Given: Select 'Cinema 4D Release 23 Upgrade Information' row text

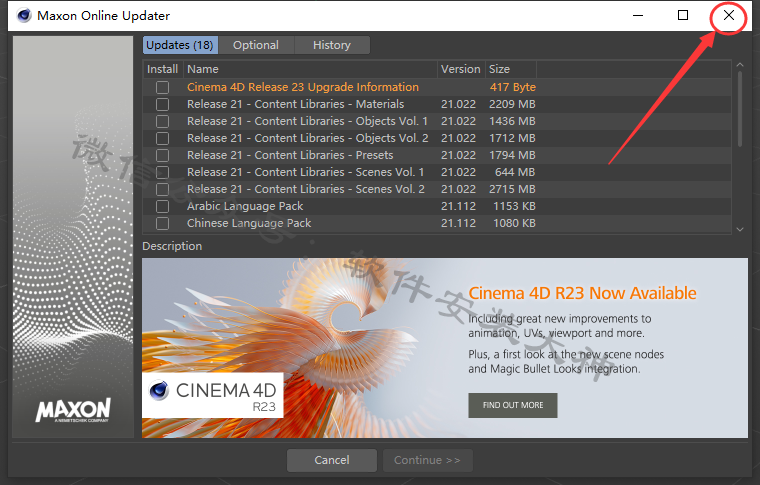Looking at the screenshot, I should (303, 87).
